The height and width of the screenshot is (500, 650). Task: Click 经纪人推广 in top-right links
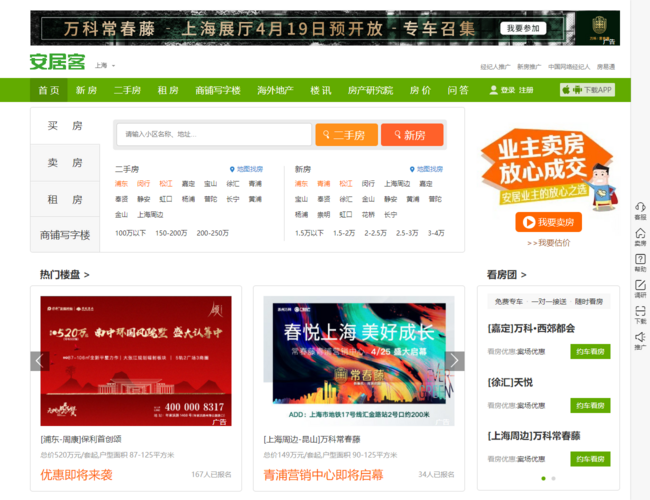point(495,67)
